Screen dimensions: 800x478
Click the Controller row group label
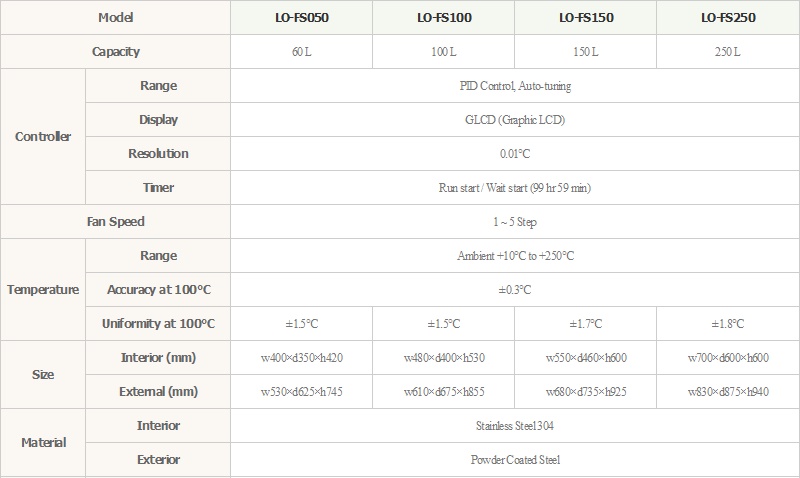(x=43, y=137)
